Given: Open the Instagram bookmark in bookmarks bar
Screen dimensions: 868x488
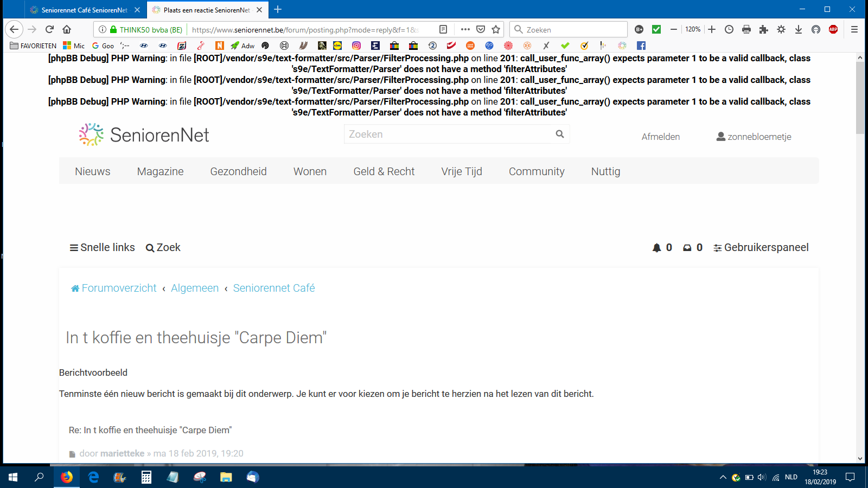Looking at the screenshot, I should [x=356, y=46].
